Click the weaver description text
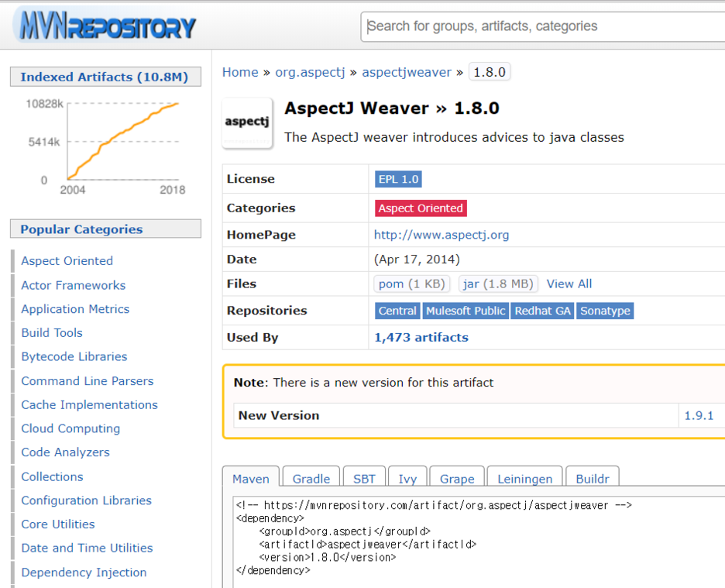725x588 pixels. pos(454,137)
